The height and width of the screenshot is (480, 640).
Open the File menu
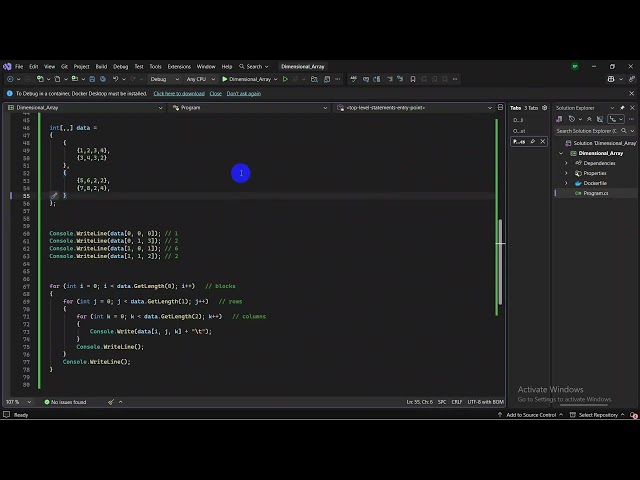[x=19, y=67]
